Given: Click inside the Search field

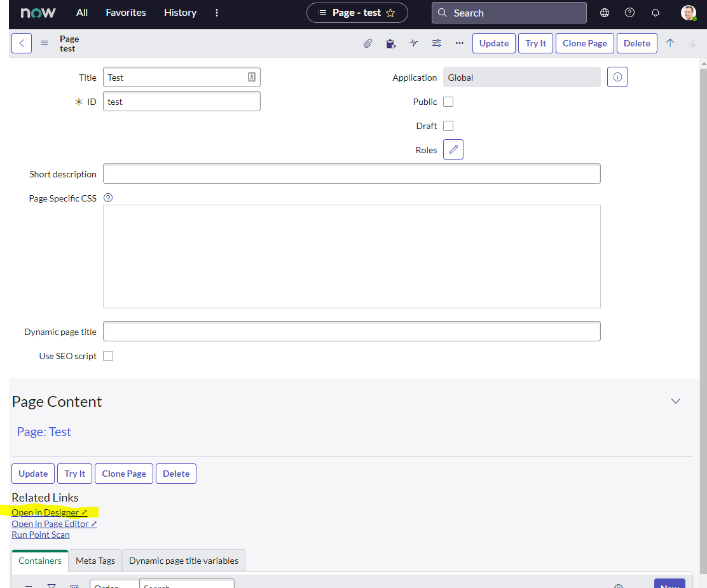Looking at the screenshot, I should point(509,12).
